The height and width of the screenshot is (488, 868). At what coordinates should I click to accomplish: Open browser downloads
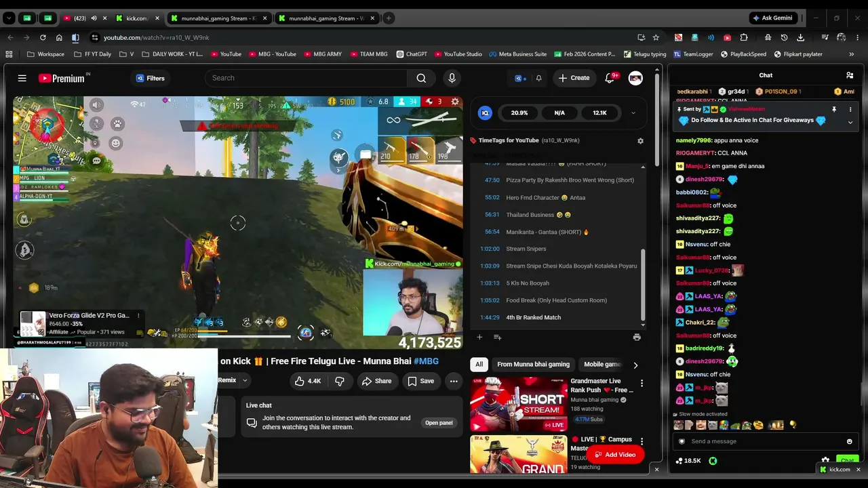click(x=800, y=37)
